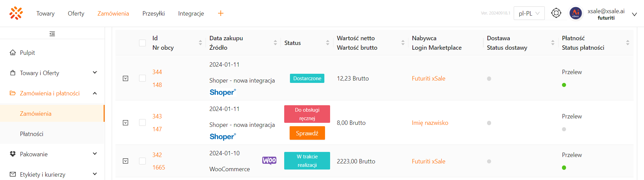Screen dimensions: 644x180
Task: Tick the checkbox for order 343
Action: (142, 123)
